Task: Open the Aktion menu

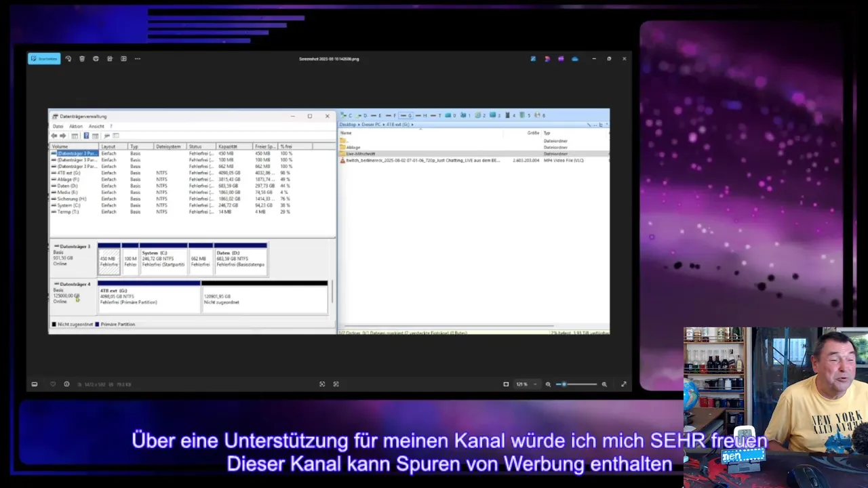Action: [75, 126]
